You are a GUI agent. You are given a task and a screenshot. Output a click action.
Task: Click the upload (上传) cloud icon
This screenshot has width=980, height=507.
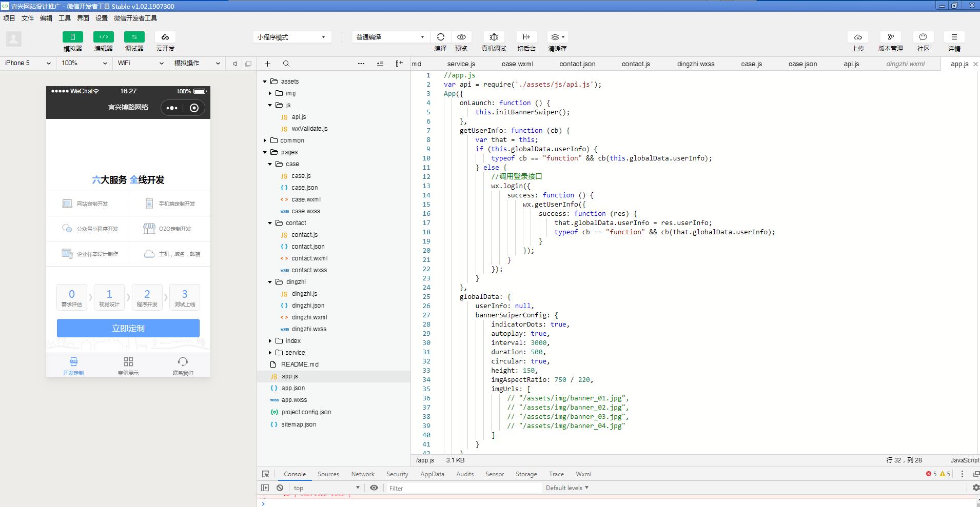click(857, 37)
